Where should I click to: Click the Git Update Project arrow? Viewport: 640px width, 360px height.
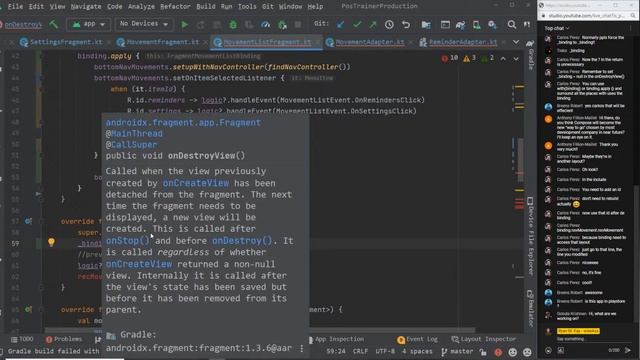pyautogui.click(x=340, y=24)
